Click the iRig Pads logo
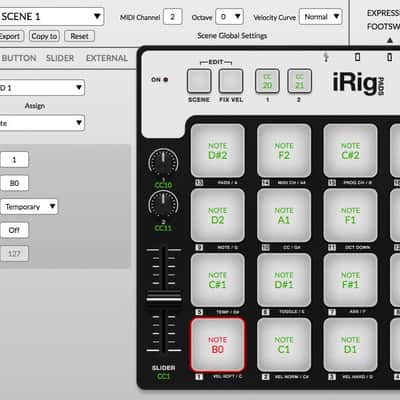Image resolution: width=400 pixels, height=400 pixels. (359, 83)
